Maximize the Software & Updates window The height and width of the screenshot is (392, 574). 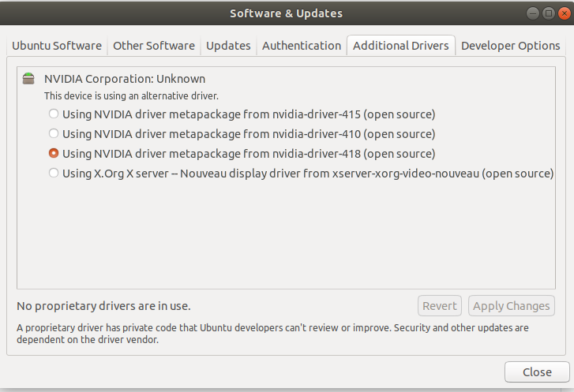tap(548, 13)
